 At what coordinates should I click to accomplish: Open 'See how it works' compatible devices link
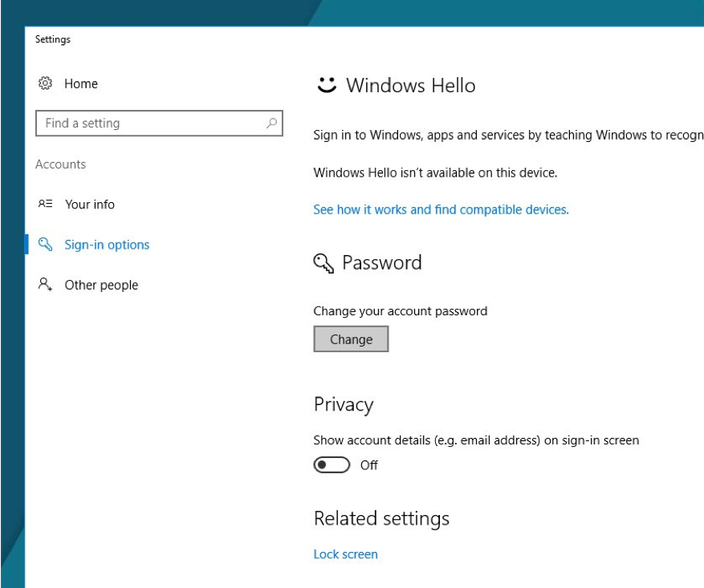[441, 209]
